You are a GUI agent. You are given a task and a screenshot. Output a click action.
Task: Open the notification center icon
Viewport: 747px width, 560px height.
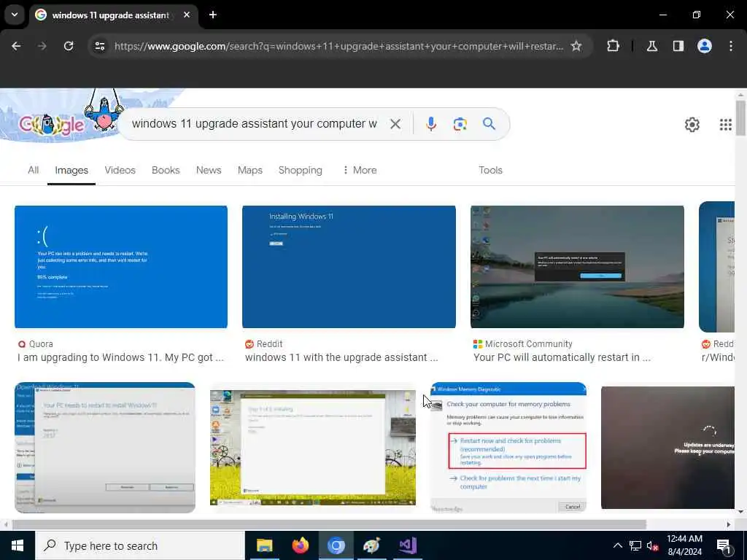pyautogui.click(x=724, y=546)
